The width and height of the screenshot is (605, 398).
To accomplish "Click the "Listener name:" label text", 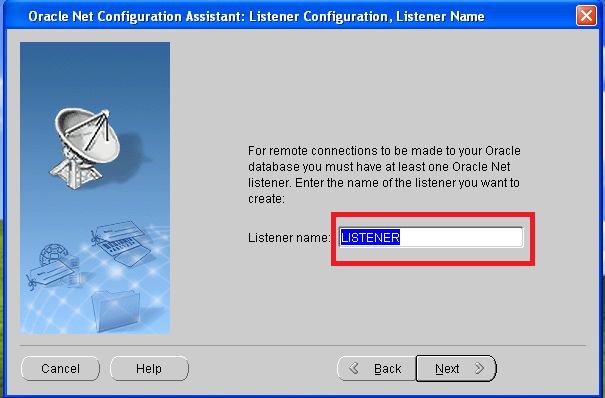I will (x=289, y=238).
